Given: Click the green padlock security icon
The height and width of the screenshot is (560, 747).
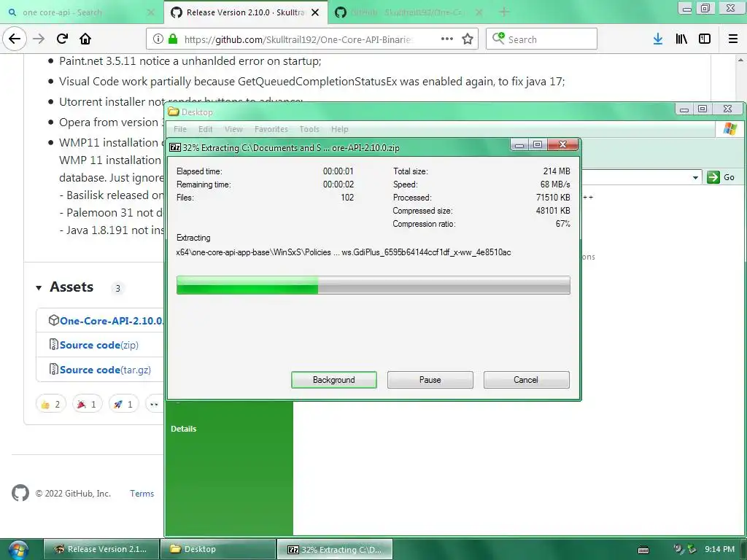Looking at the screenshot, I should click(173, 39).
